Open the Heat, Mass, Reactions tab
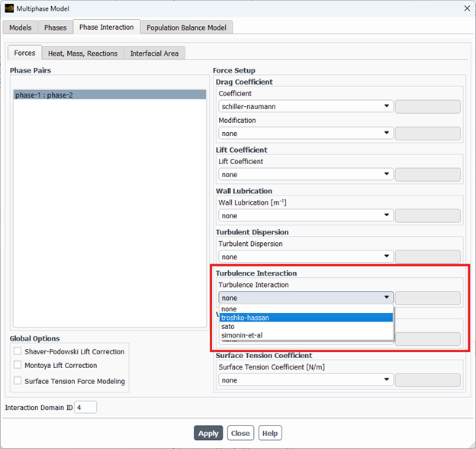Image resolution: width=476 pixels, height=449 pixels. [x=82, y=53]
